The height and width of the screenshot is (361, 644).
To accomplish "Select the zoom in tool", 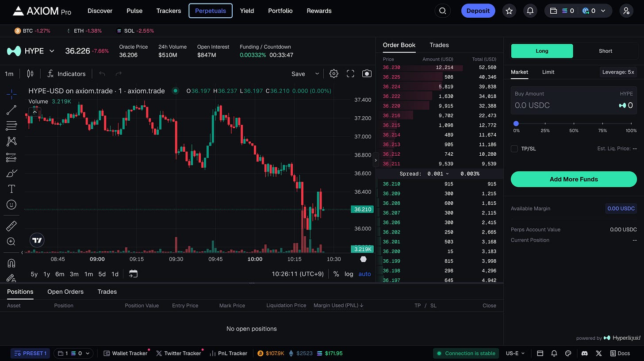I will coord(11,242).
